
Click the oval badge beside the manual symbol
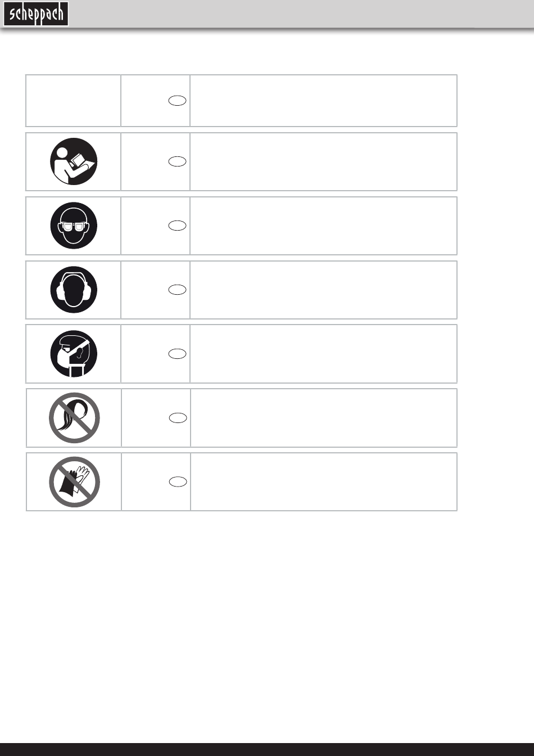tap(177, 161)
